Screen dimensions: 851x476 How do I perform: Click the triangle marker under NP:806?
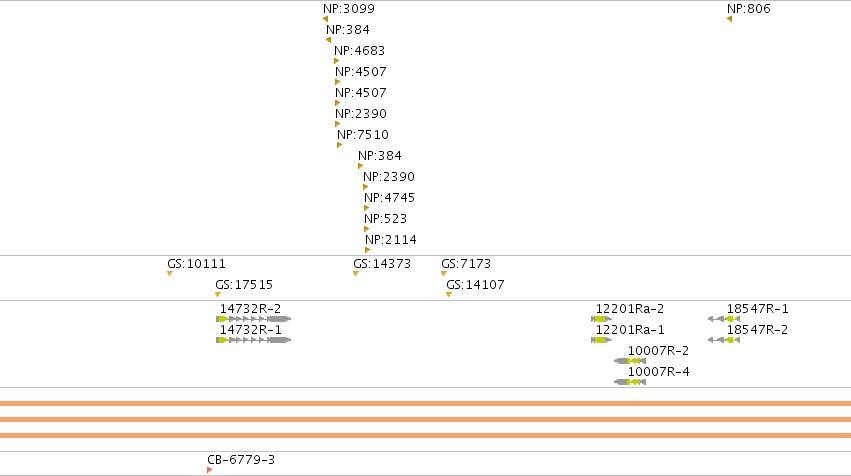pyautogui.click(x=729, y=19)
